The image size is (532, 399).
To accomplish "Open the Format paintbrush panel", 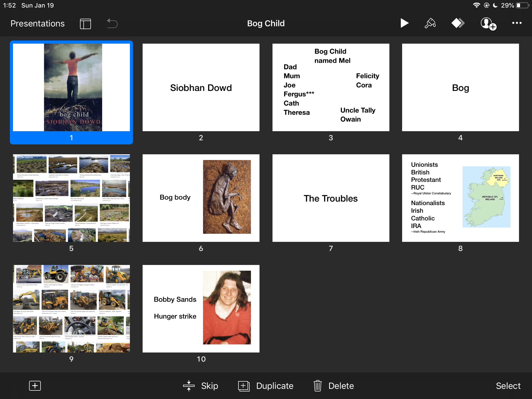I will coord(430,23).
